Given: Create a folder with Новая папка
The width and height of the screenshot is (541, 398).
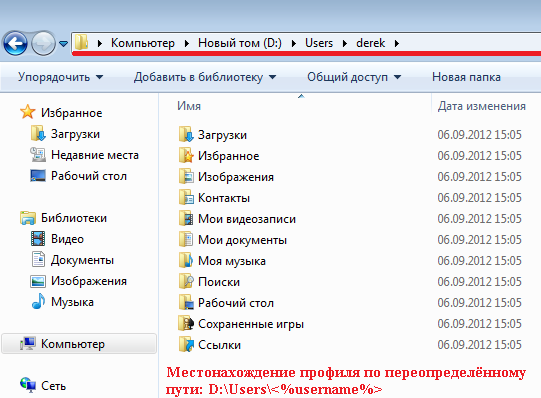Looking at the screenshot, I should click(x=466, y=77).
